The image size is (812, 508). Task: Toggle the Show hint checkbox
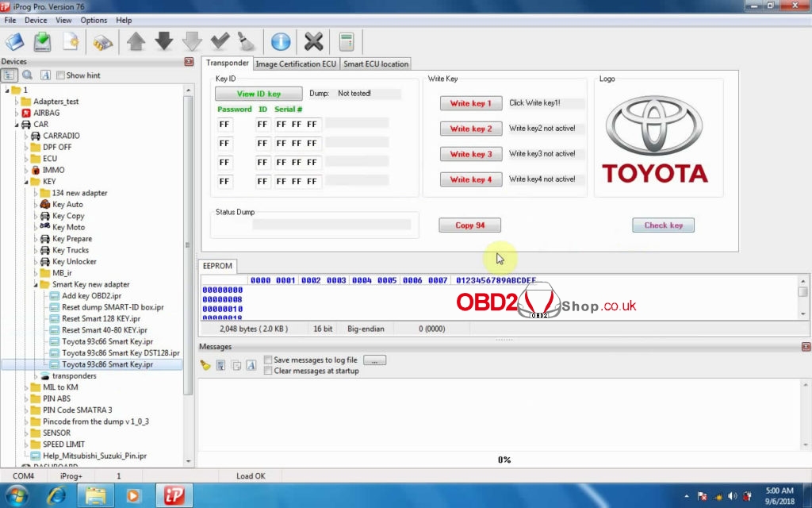pos(60,75)
